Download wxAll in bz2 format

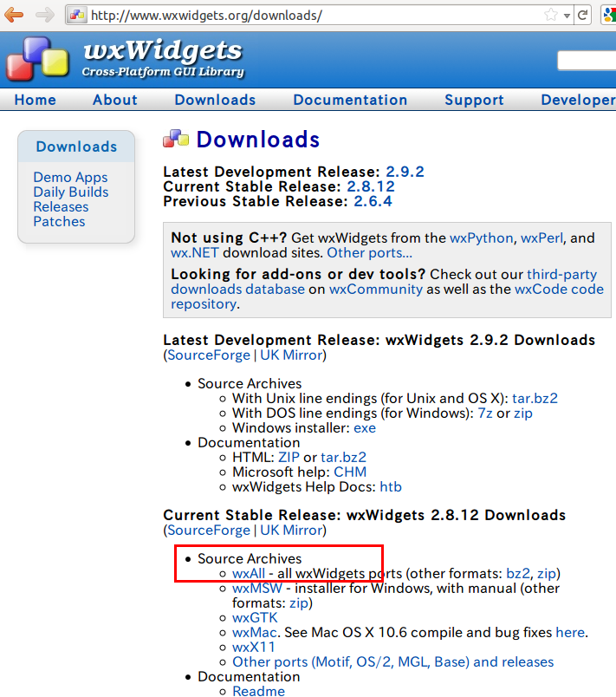[518, 573]
